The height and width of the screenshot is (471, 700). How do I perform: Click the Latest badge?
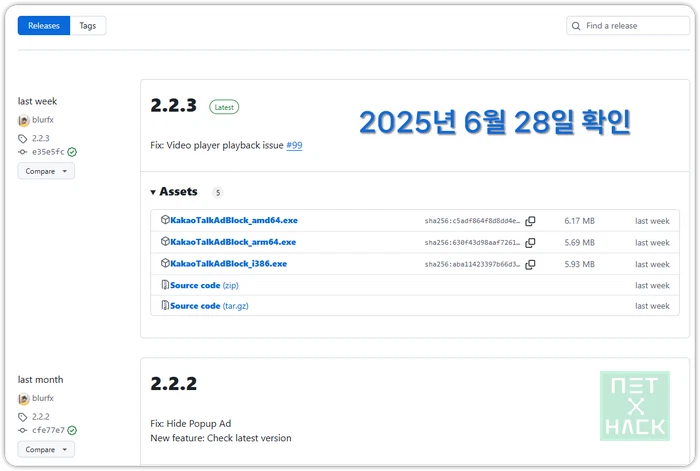pyautogui.click(x=224, y=107)
